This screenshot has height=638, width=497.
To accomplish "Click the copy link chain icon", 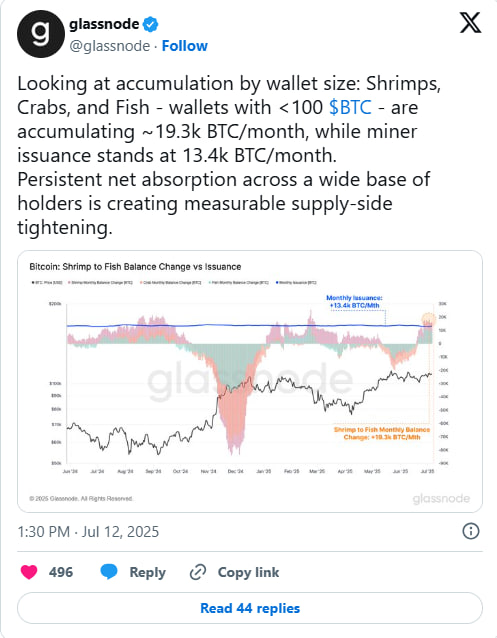I will point(198,572).
